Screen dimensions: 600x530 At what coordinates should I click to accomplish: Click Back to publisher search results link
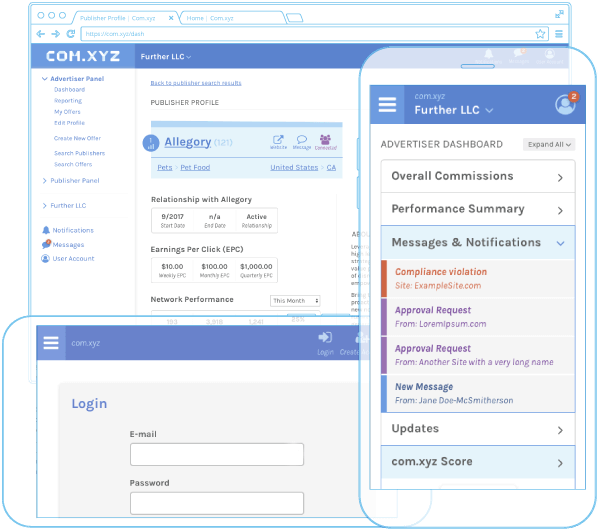196,83
